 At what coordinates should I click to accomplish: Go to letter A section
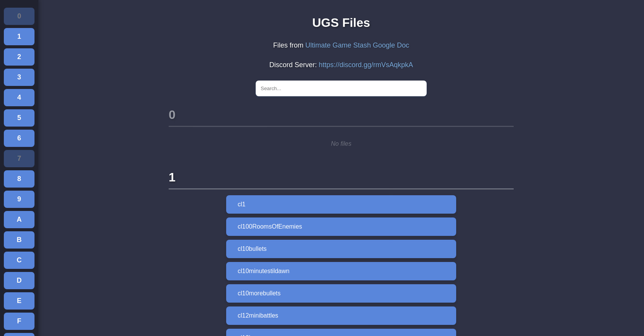[x=19, y=219]
